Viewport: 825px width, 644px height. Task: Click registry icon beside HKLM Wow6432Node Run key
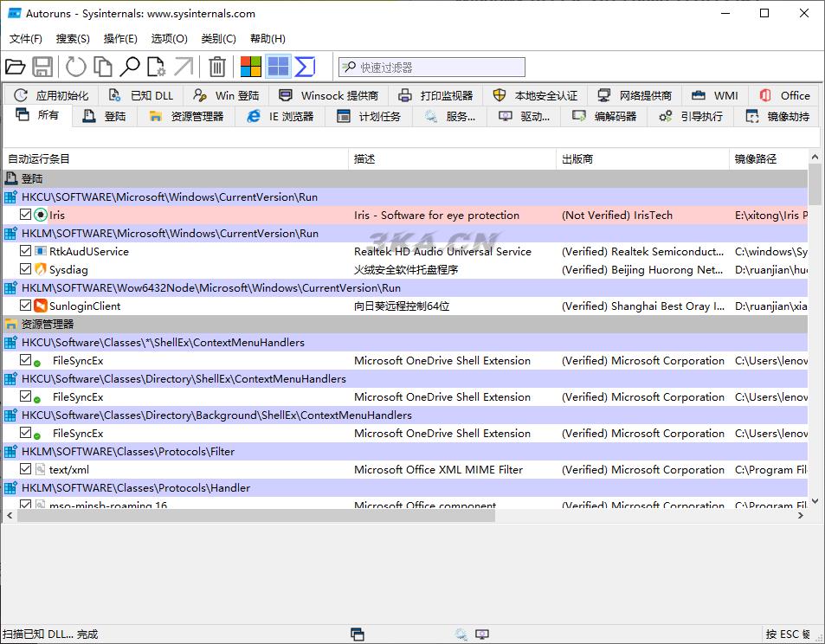pos(10,287)
